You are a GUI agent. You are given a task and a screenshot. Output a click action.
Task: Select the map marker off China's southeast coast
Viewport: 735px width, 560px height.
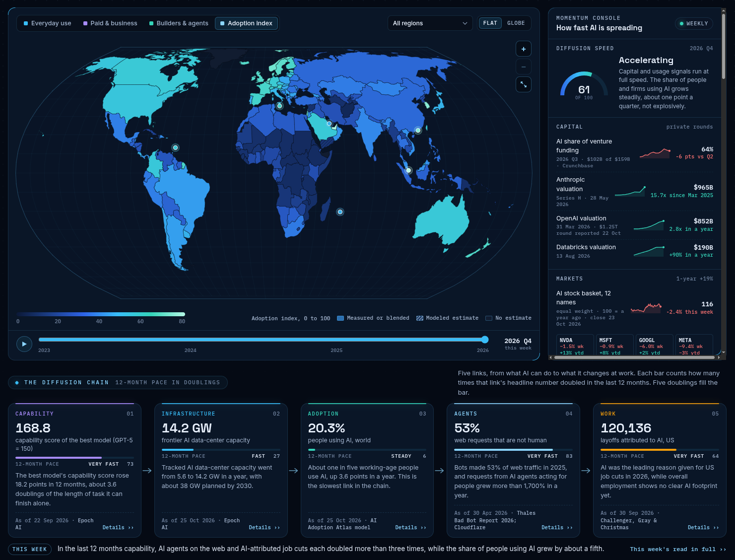pyautogui.click(x=418, y=131)
